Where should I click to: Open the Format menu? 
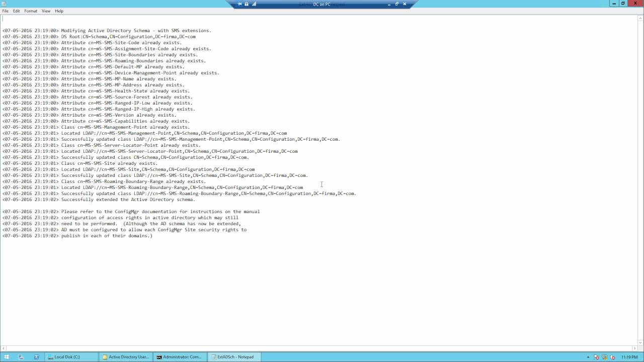pos(31,11)
